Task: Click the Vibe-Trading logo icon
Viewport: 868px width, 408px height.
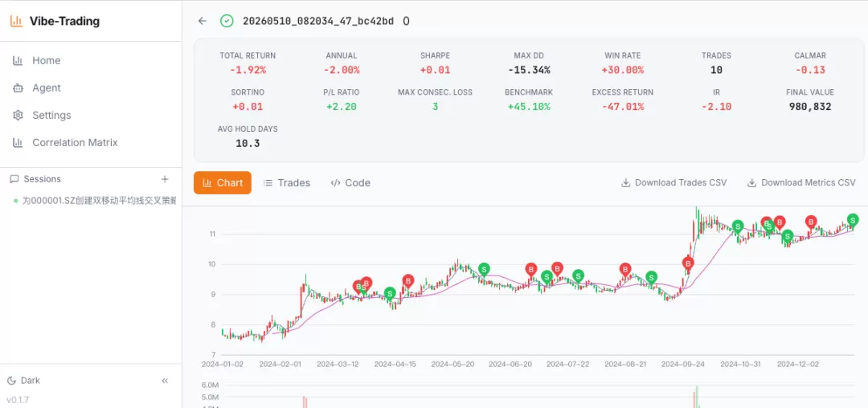Action: pyautogui.click(x=16, y=22)
